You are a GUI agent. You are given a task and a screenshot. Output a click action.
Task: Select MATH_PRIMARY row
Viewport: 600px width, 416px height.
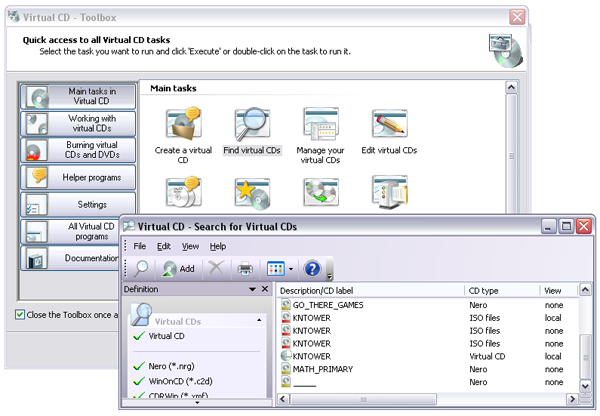[428, 369]
